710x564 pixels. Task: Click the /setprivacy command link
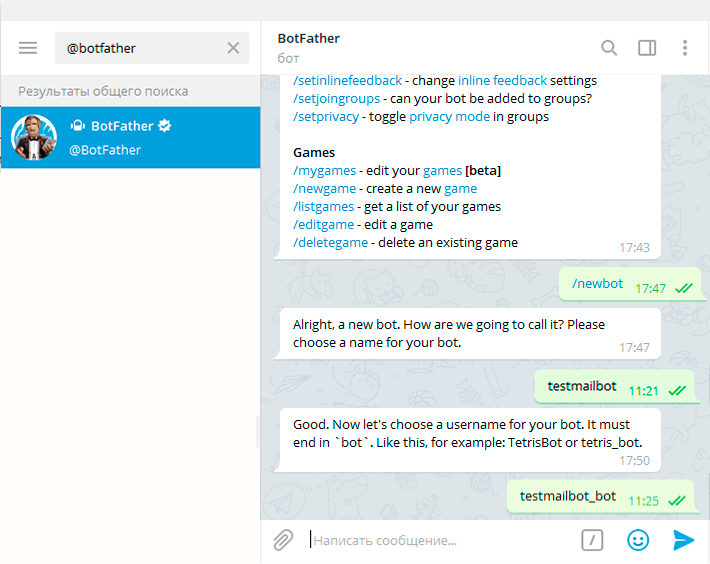point(326,117)
